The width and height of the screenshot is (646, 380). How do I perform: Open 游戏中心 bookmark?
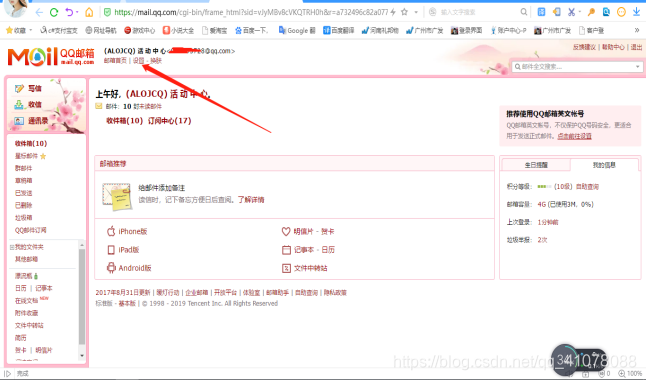coord(140,30)
